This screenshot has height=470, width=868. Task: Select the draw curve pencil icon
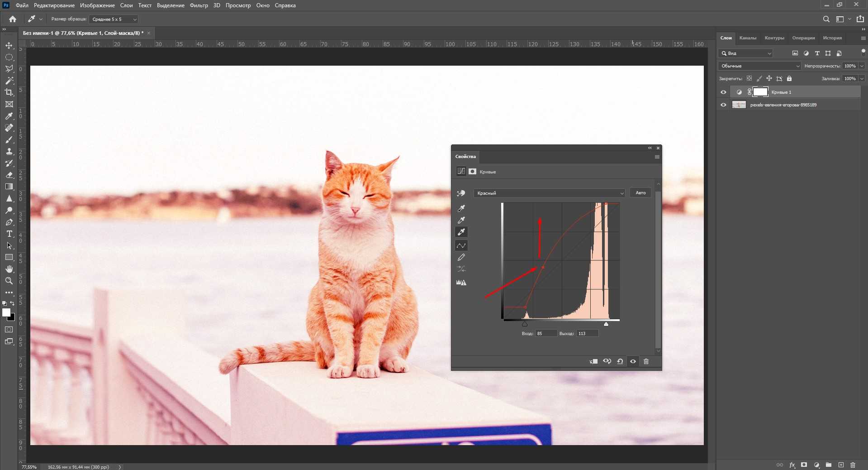[461, 257]
